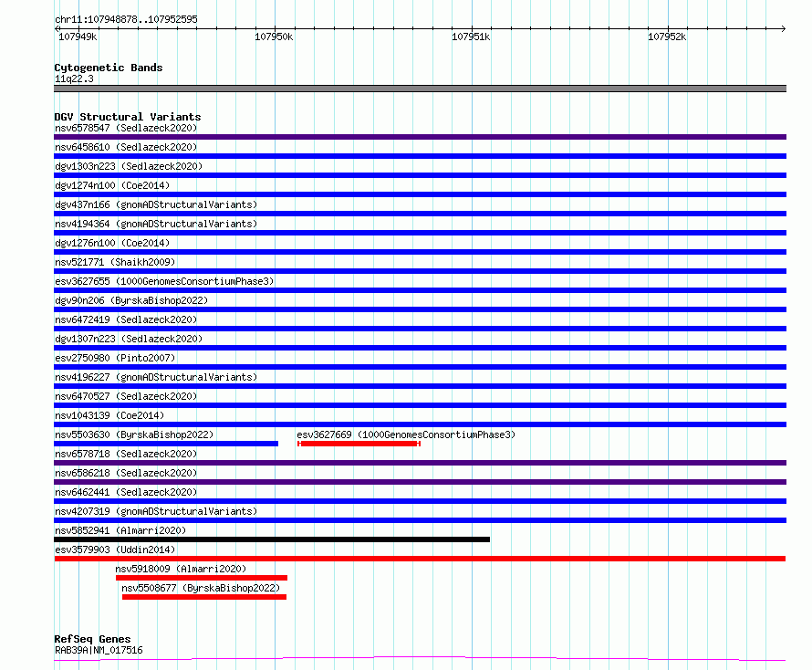Select the red nsv5918009 variant bar
Viewport: 812px width, 670px height.
[x=202, y=578]
